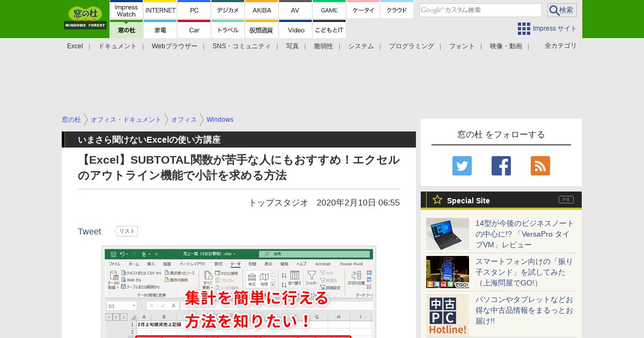Click the リスト button beside Tweet

pos(127,231)
